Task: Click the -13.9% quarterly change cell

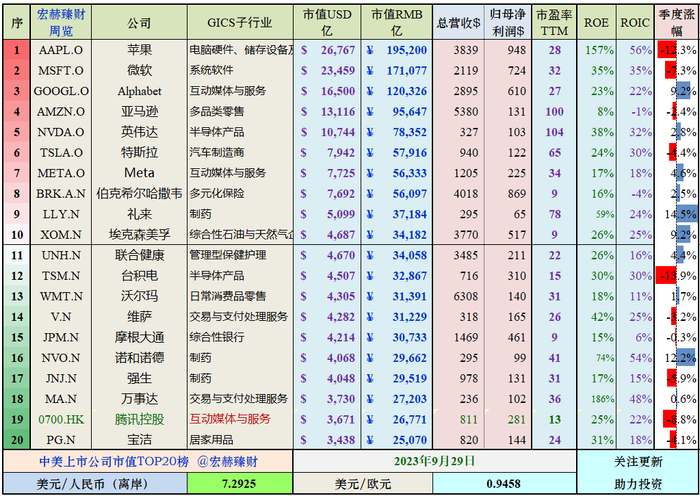Action: 677,276
